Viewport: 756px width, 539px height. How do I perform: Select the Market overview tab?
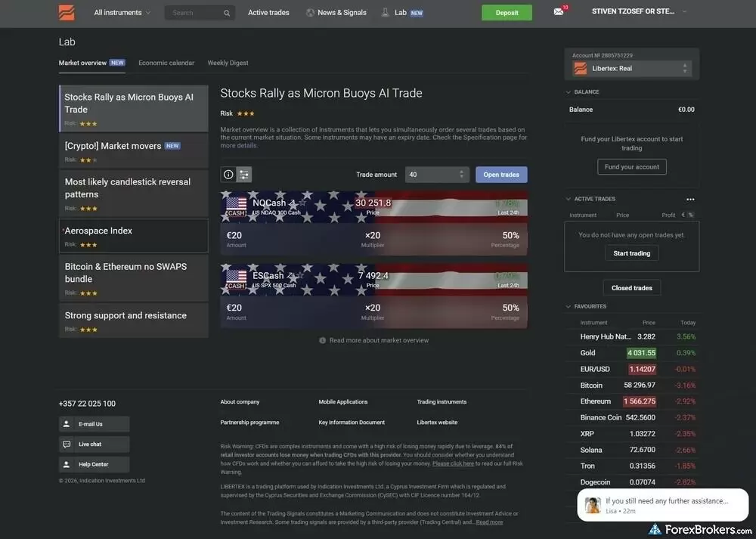click(x=91, y=63)
